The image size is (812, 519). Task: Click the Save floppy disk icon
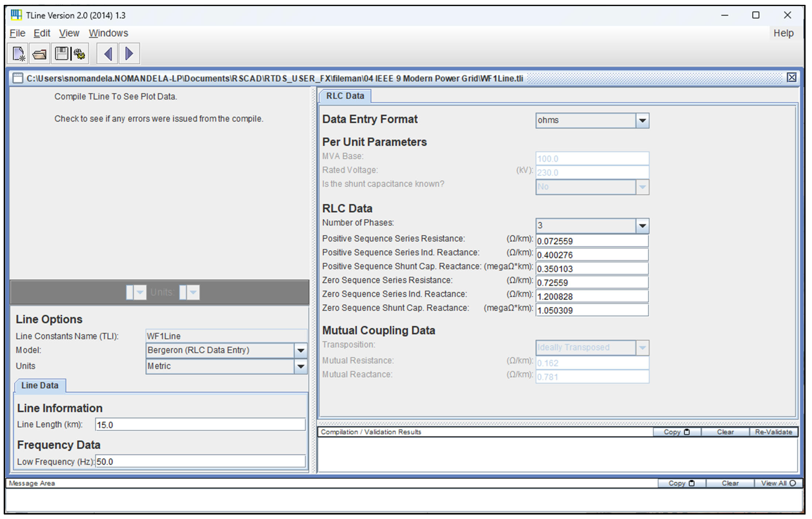pos(61,54)
